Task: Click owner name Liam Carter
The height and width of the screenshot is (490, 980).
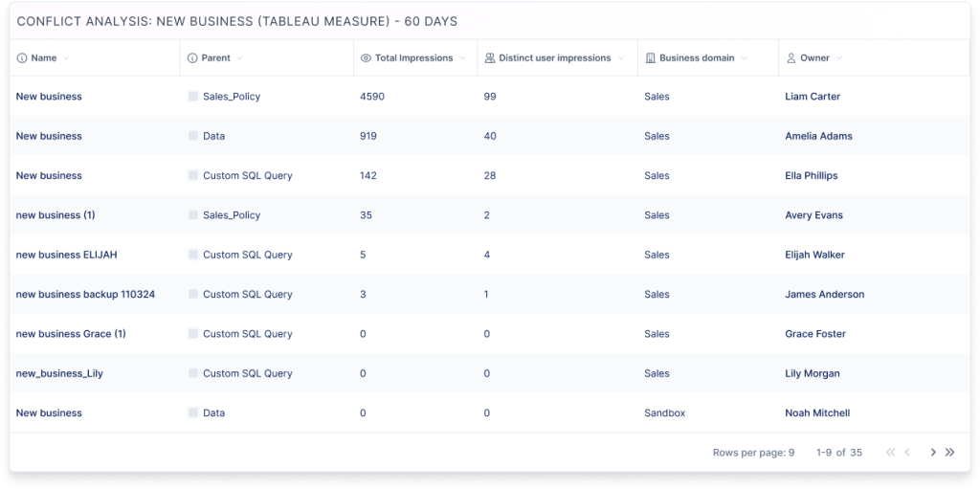Action: [813, 97]
